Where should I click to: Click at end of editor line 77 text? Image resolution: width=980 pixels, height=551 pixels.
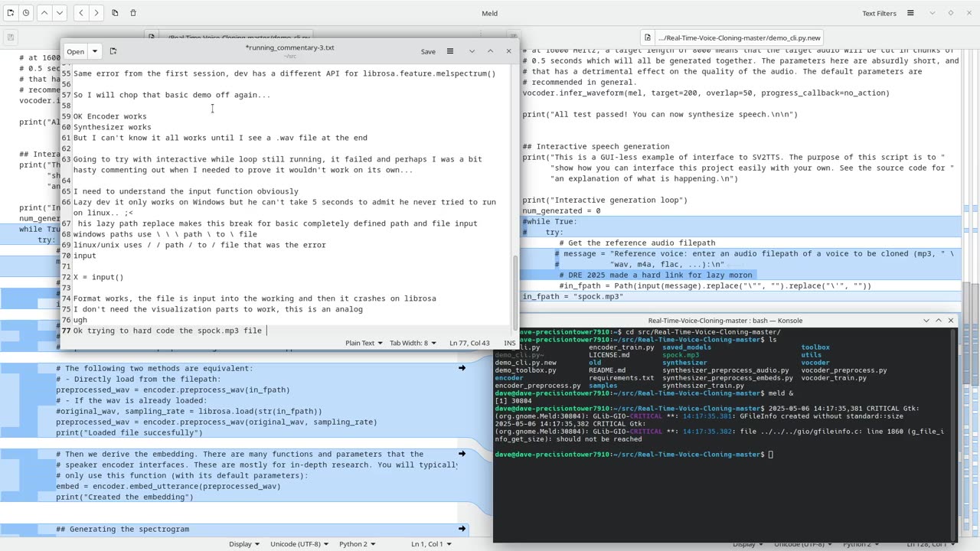(x=266, y=331)
